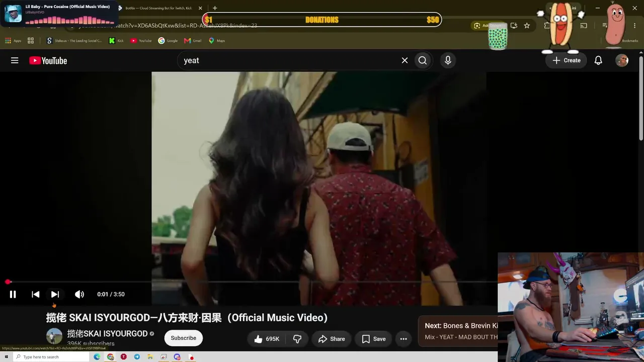Install the page as an app icon
This screenshot has width=644, height=362.
coord(514,26)
